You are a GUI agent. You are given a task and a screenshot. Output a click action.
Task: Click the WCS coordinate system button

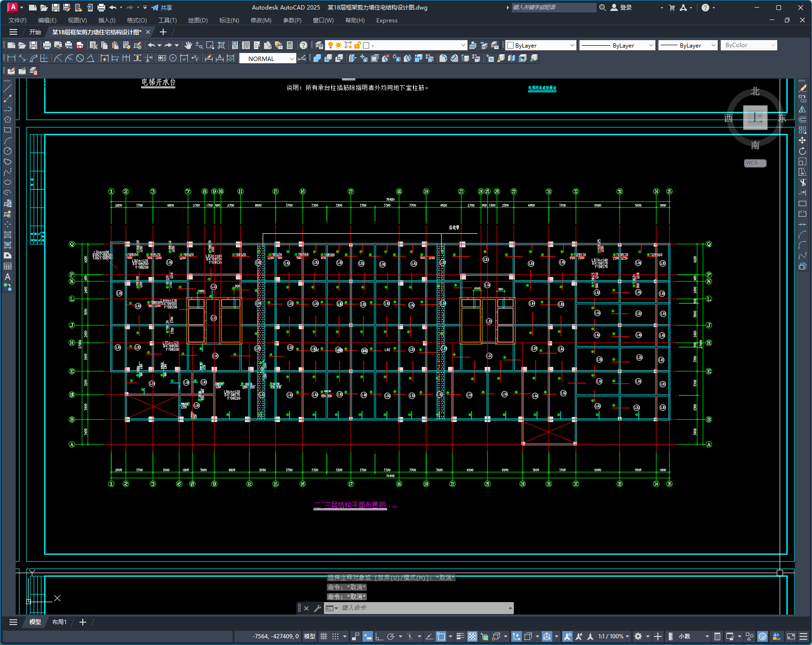point(755,163)
